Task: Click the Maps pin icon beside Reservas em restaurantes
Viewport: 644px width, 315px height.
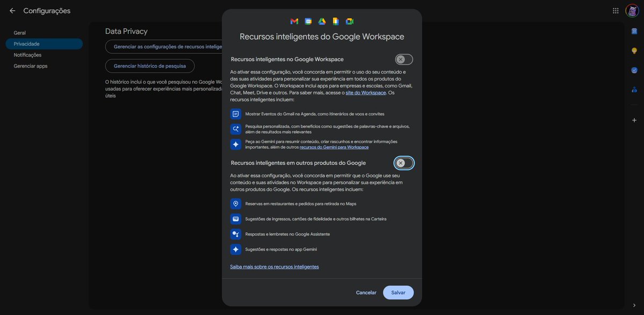Action: pos(236,204)
